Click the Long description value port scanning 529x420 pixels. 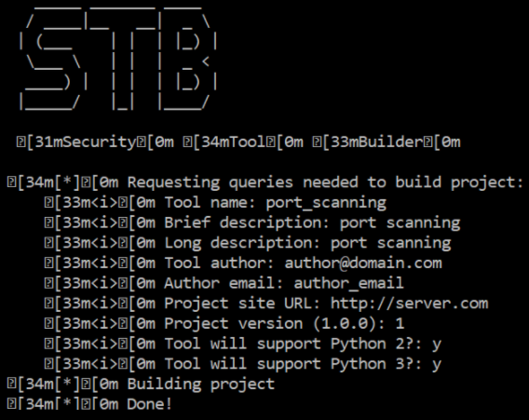[390, 244]
